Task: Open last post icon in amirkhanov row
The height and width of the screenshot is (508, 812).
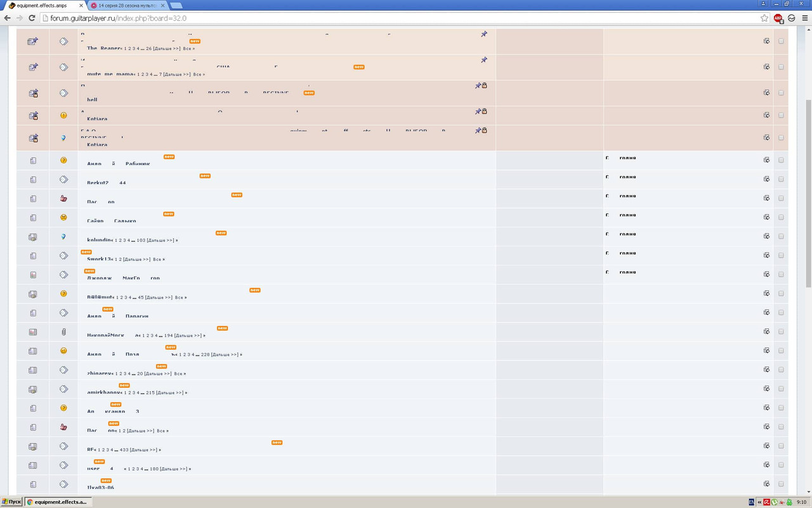Action: click(x=766, y=389)
